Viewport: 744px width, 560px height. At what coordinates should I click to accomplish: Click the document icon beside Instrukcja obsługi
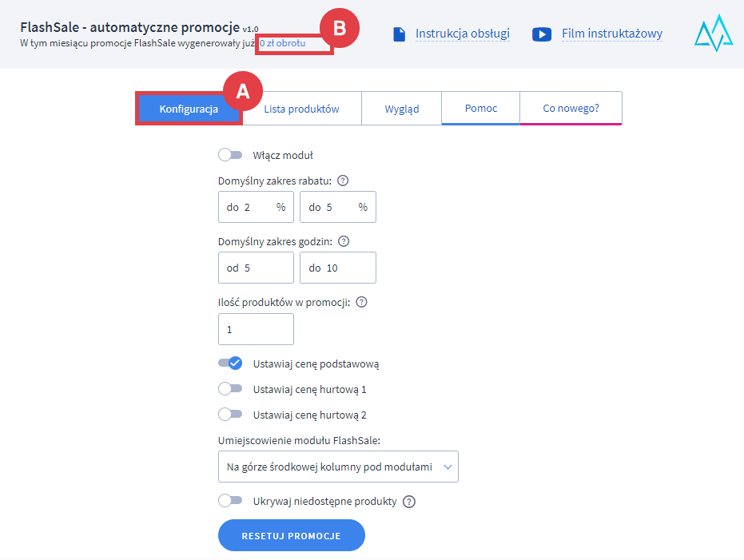pyautogui.click(x=400, y=34)
